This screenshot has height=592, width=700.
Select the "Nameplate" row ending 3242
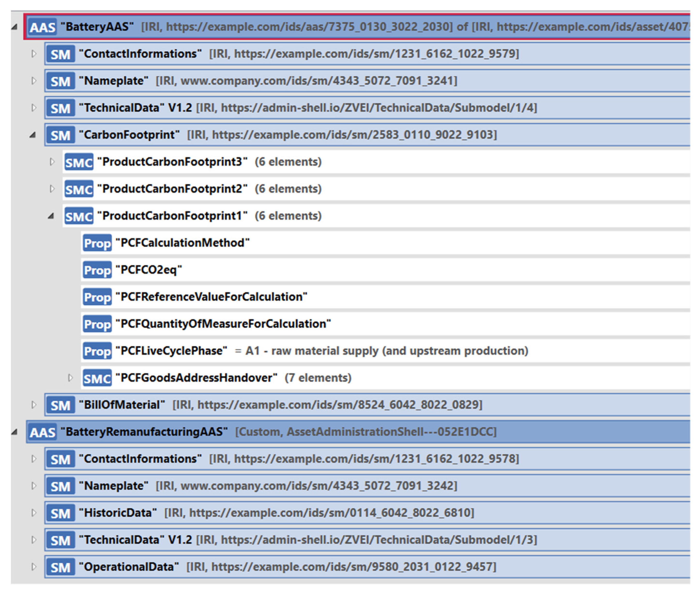pos(367,486)
